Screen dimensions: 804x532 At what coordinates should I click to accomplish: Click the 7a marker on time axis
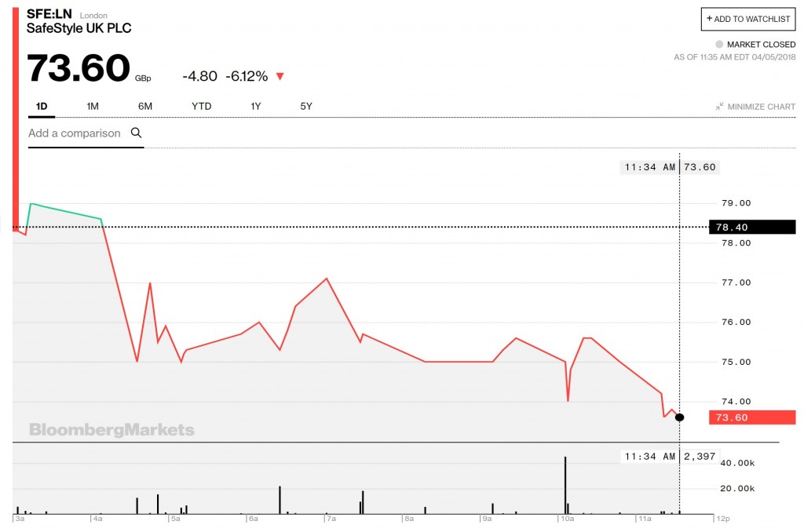click(x=331, y=519)
